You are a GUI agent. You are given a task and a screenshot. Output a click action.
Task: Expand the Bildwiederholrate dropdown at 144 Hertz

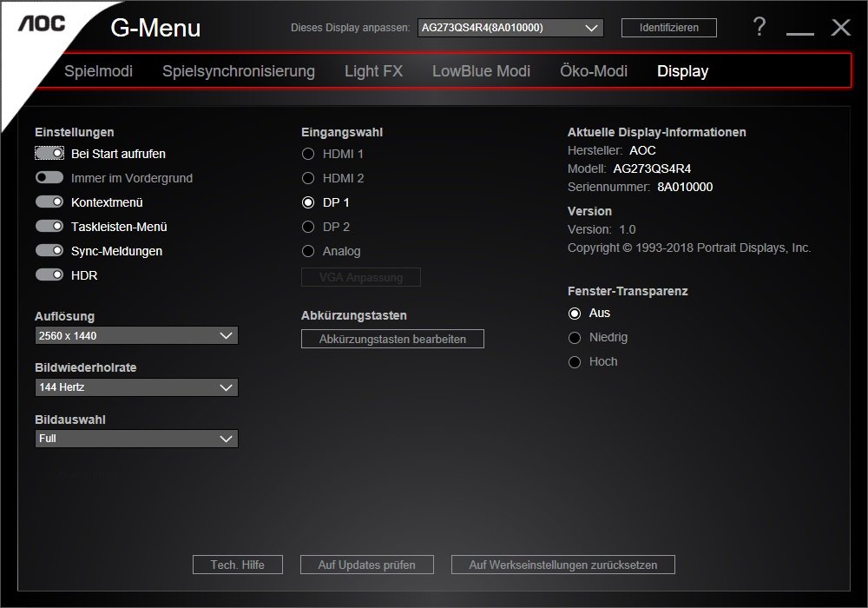(x=136, y=387)
